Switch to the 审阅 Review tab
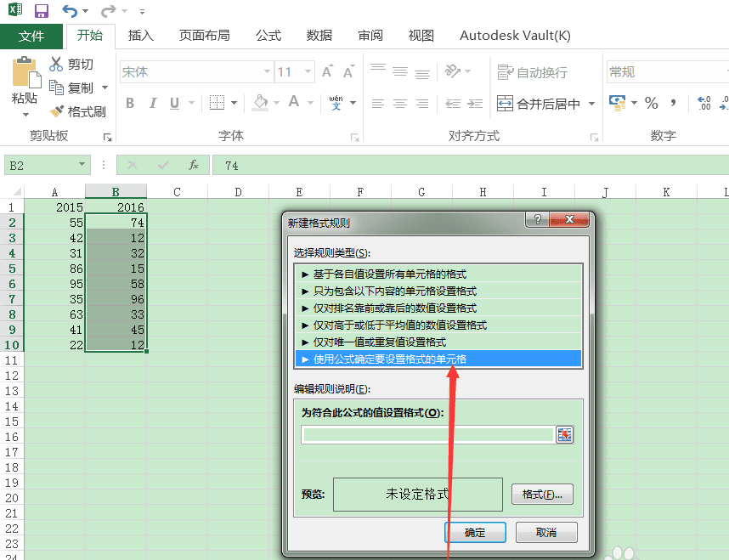Image resolution: width=729 pixels, height=560 pixels. pos(370,36)
